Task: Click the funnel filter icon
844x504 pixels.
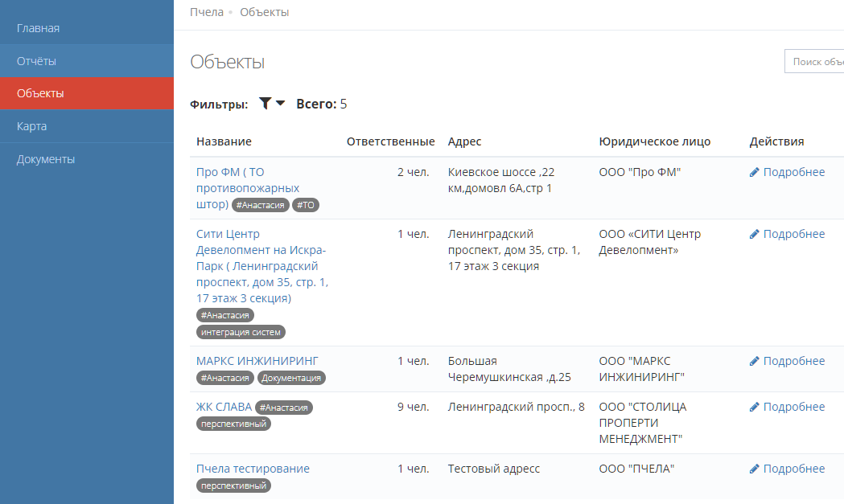Action: click(x=265, y=104)
